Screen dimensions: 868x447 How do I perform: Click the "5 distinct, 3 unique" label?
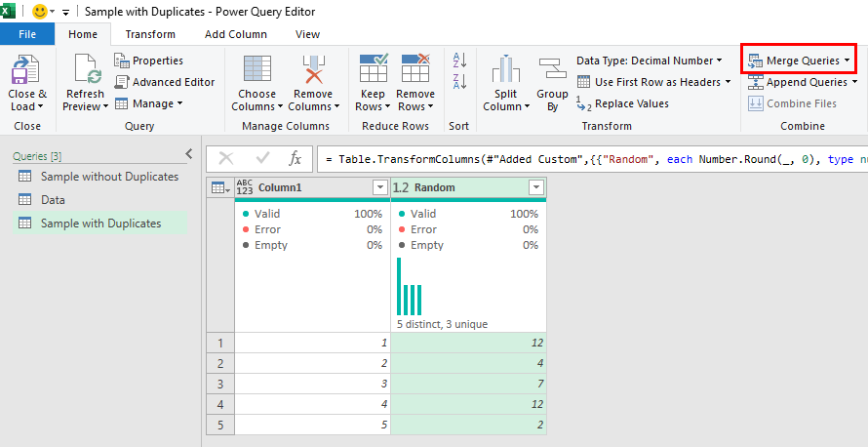click(x=443, y=324)
